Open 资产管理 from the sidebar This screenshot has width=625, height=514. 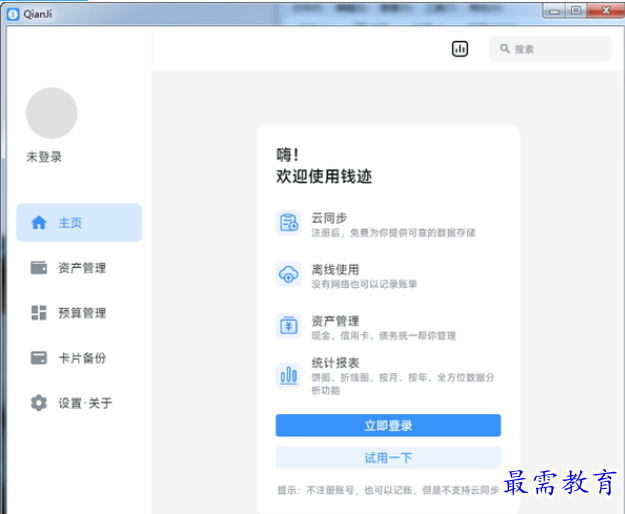pos(82,268)
